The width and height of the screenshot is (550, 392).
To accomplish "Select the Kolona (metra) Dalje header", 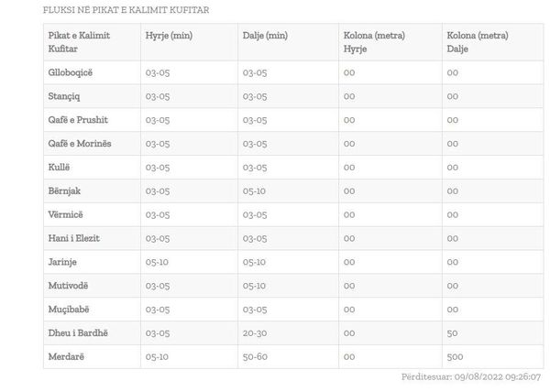I will coord(478,42).
